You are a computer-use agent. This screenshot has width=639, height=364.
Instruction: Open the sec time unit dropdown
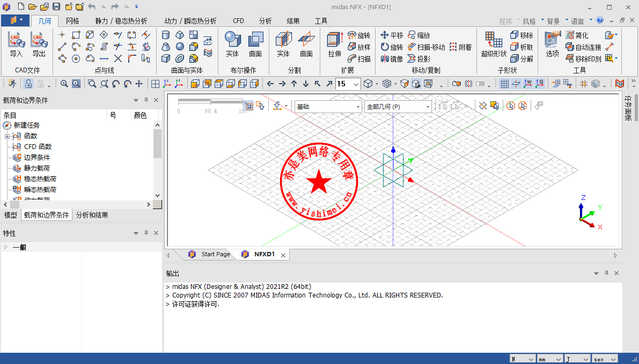(x=604, y=359)
